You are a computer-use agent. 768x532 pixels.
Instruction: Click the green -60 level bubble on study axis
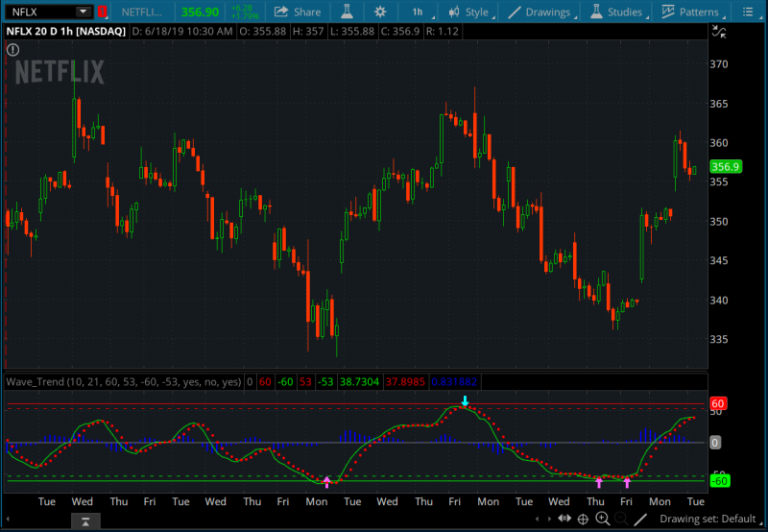[719, 481]
